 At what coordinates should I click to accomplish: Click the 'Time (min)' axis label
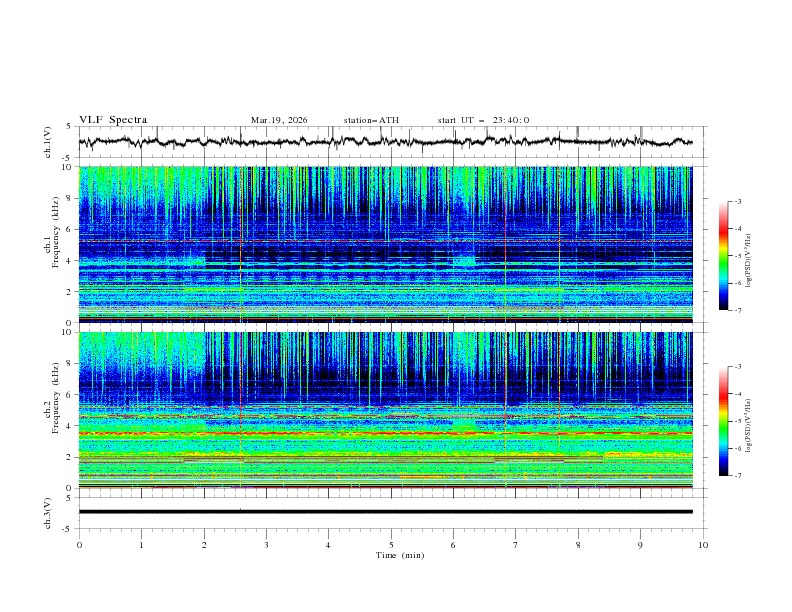click(x=400, y=555)
